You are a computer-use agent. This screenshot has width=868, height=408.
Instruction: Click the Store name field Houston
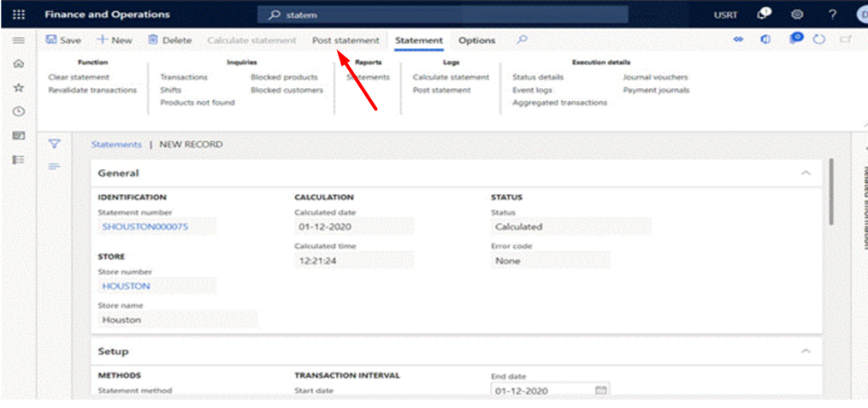tap(178, 320)
